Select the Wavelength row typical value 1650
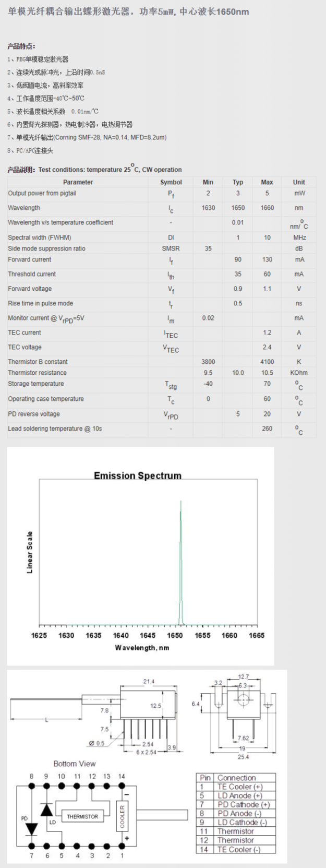Screen dimensions: 326x868 click(x=238, y=208)
